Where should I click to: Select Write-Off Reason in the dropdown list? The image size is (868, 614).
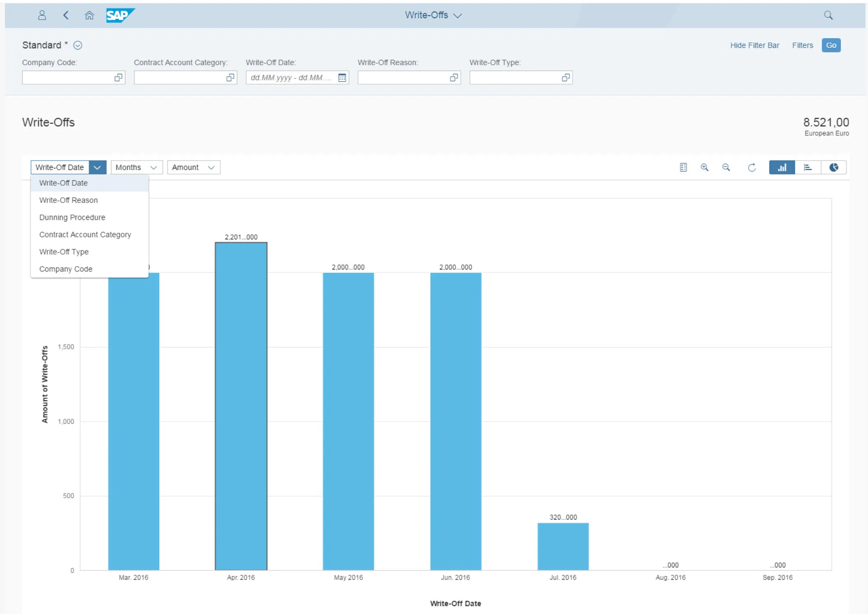click(x=90, y=200)
